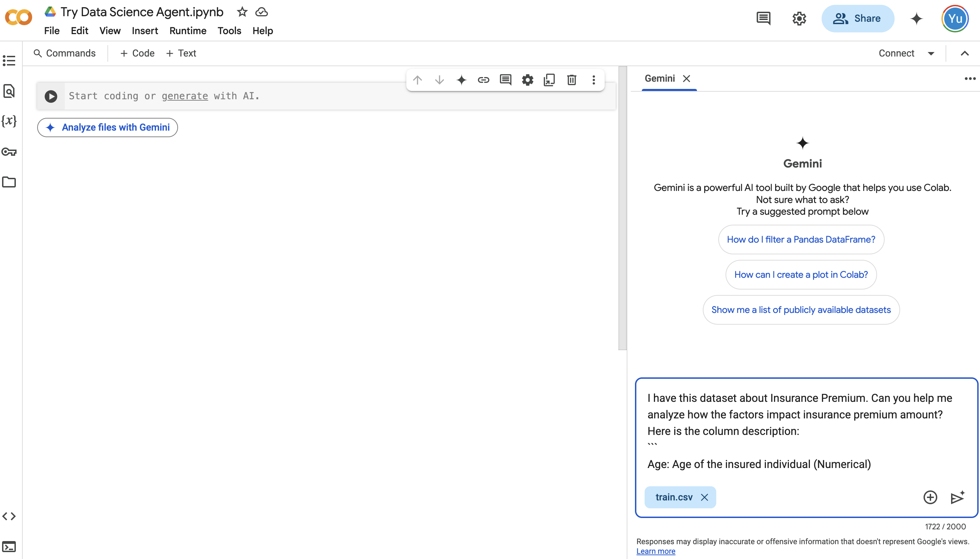Open the Secrets key icon panel
Screen dimensions: 980x559
tap(9, 152)
